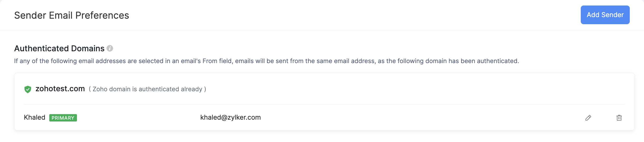Open the Authenticated Domains info tooltip icon
Screen dimensions: 644x142
click(110, 48)
